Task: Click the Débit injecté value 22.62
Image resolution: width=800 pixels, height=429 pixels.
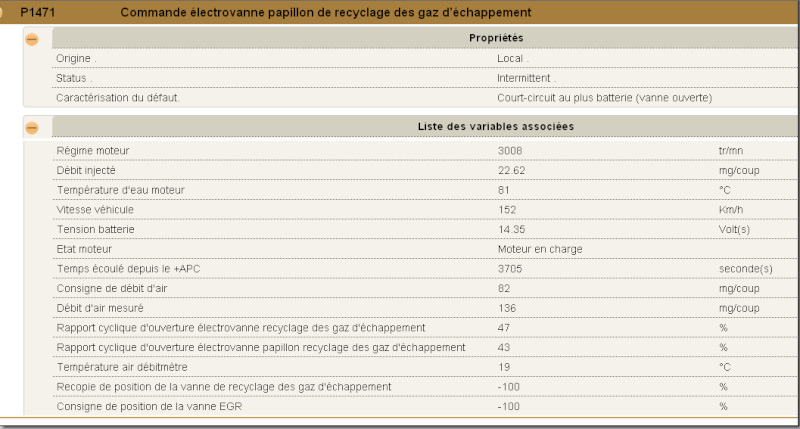Action: pos(511,170)
